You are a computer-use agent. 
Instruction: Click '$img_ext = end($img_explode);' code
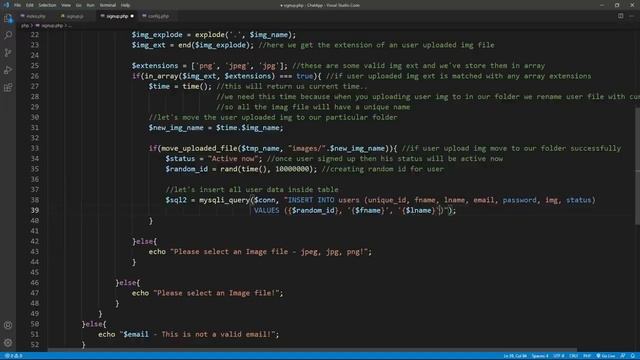click(193, 45)
